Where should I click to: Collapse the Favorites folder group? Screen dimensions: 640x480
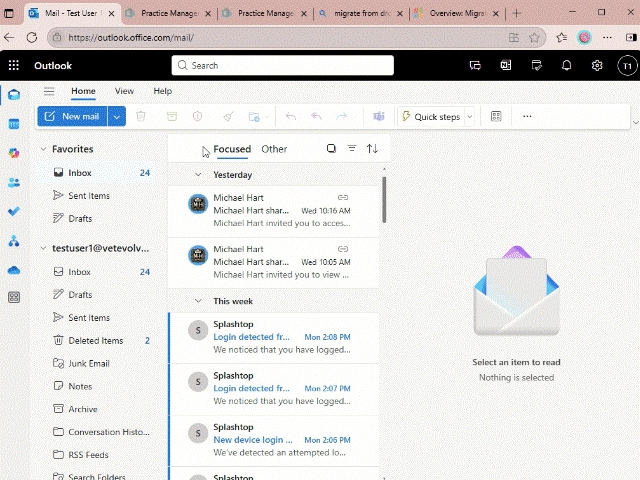(43, 149)
